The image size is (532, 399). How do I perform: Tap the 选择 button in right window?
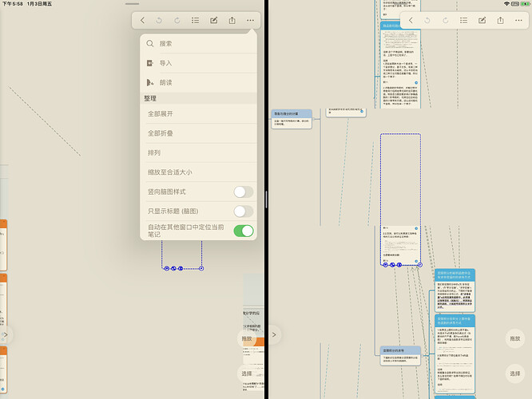click(515, 373)
